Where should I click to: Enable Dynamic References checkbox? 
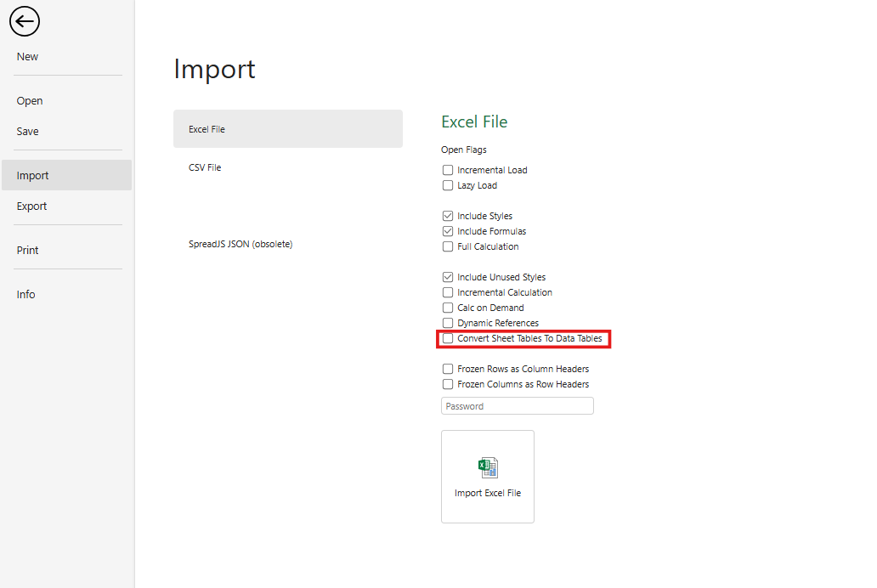click(448, 323)
